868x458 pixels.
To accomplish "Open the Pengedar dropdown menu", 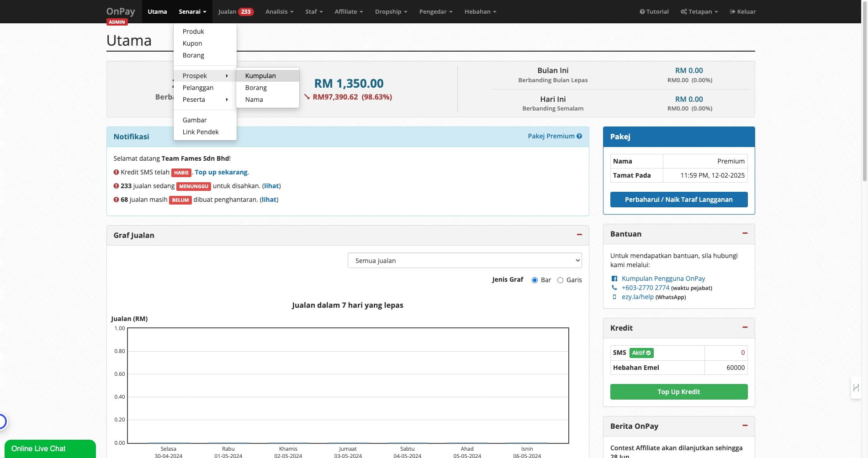I will point(436,11).
